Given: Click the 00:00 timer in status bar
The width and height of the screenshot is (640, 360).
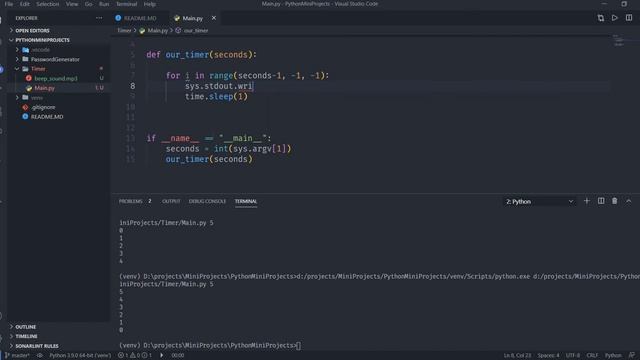Looking at the screenshot, I should pyautogui.click(x=178, y=356).
